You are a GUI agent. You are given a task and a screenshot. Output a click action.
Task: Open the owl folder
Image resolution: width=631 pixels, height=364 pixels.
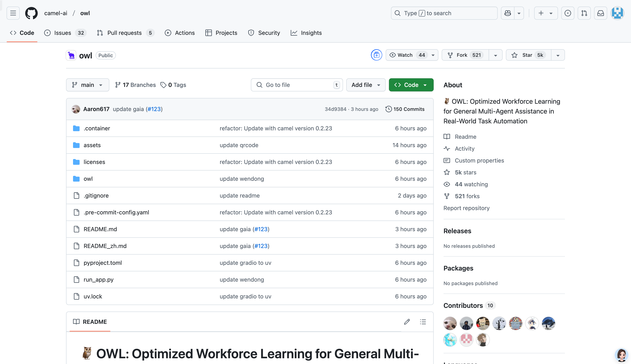click(88, 179)
